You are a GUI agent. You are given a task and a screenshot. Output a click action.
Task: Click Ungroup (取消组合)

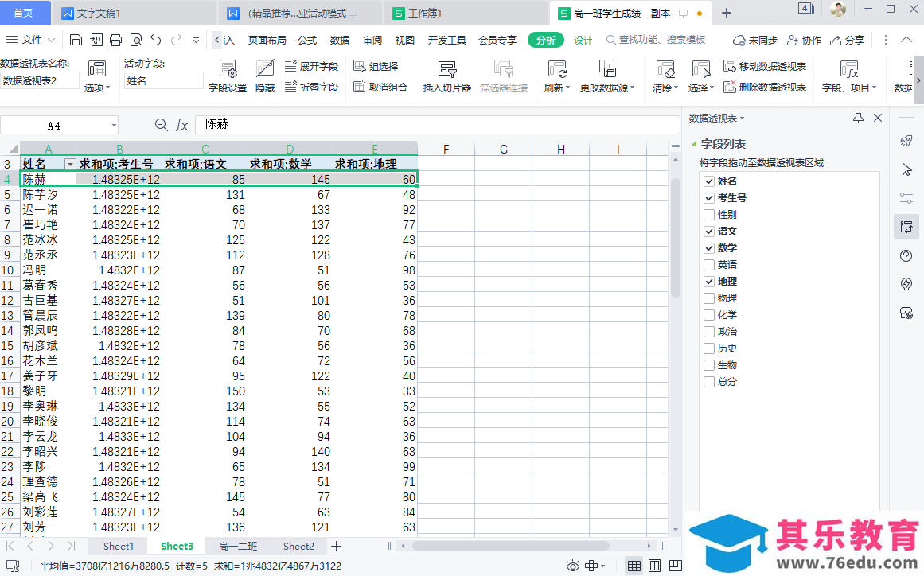pos(380,88)
